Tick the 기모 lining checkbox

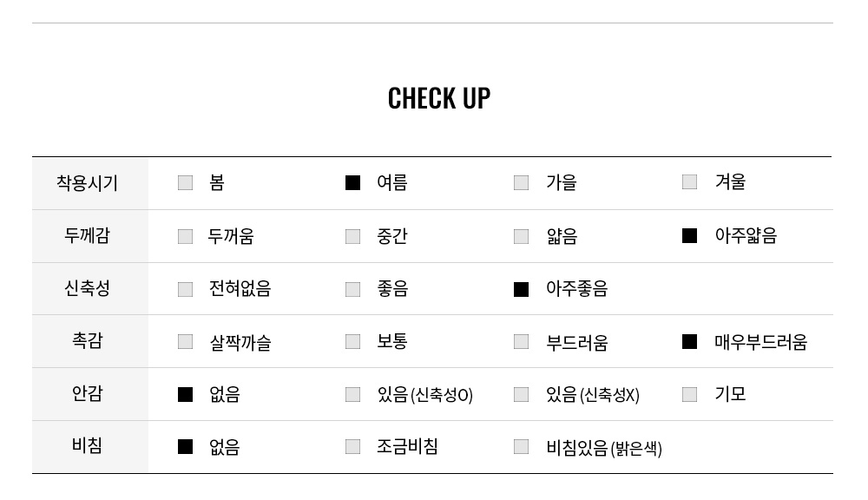pyautogui.click(x=689, y=394)
